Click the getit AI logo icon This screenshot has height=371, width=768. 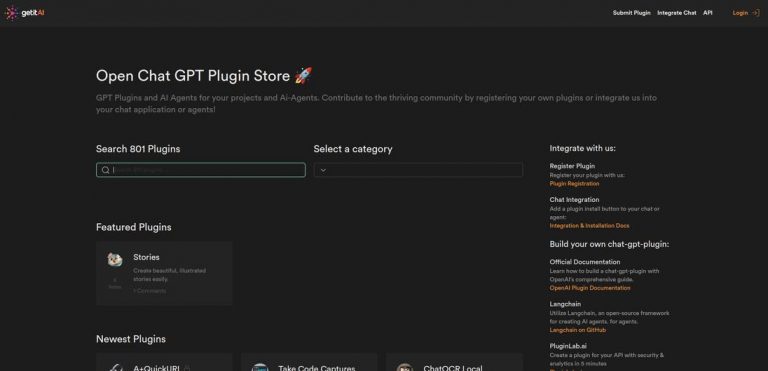pyautogui.click(x=11, y=13)
